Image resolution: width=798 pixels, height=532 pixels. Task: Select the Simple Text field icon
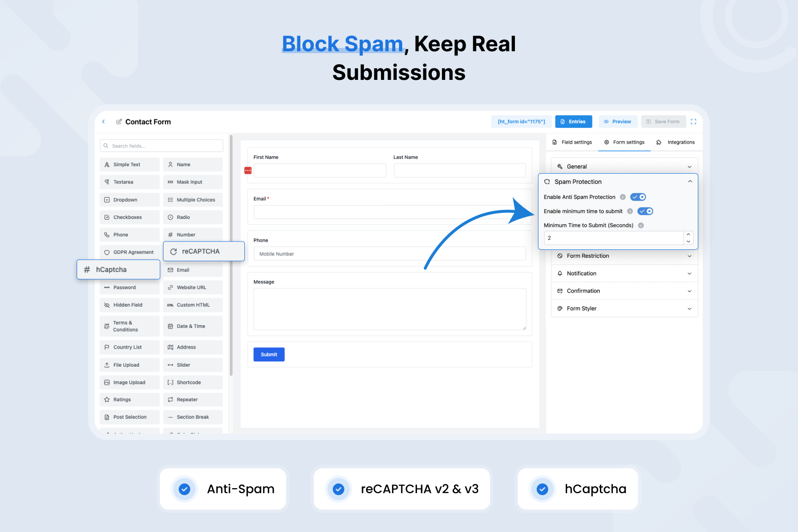pos(107,164)
